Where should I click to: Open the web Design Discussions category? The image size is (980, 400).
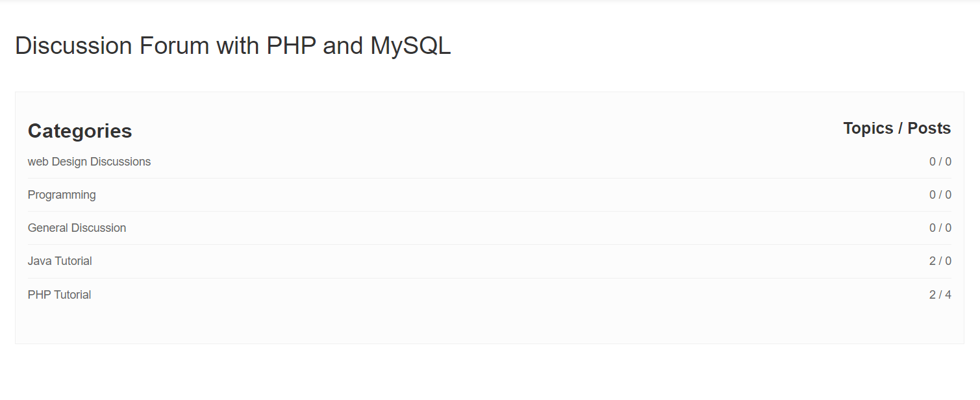pyautogui.click(x=89, y=161)
